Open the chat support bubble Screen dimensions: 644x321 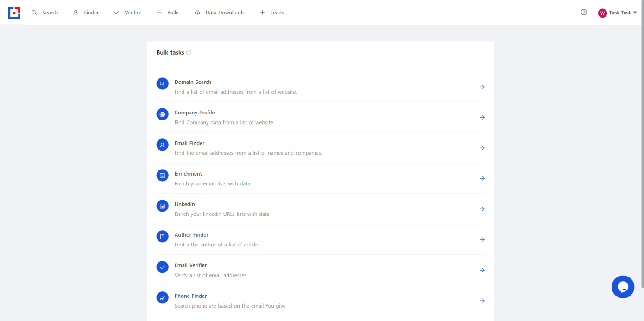pos(623,287)
